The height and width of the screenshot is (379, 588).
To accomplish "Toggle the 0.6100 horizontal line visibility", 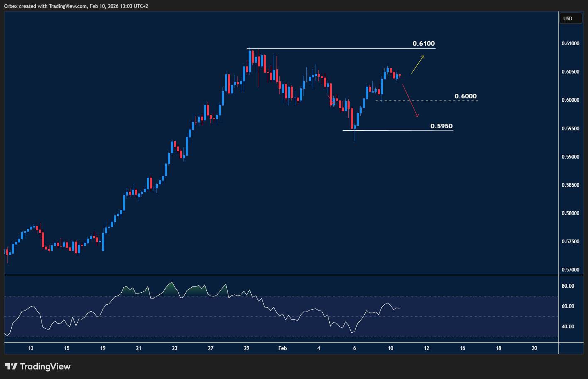I will 341,49.
